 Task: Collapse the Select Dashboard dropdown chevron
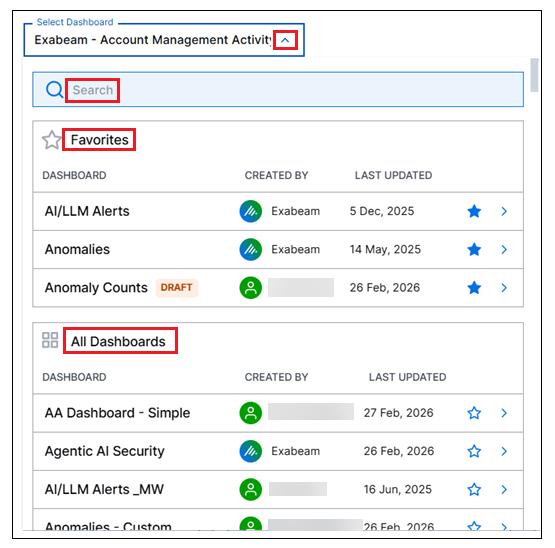(285, 40)
